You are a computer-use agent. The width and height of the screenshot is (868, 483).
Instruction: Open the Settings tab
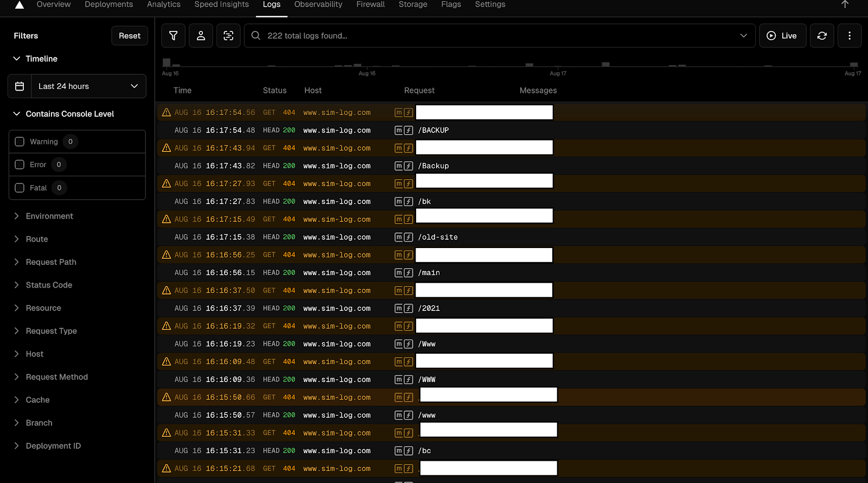(x=490, y=4)
